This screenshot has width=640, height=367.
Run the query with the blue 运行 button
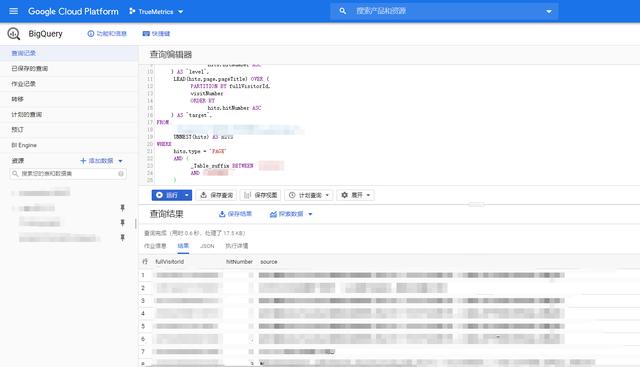click(x=167, y=195)
